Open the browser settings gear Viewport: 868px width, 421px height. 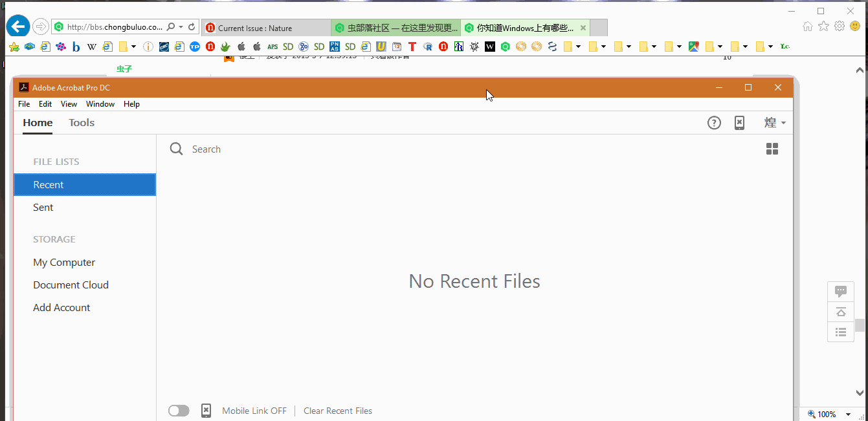click(840, 27)
